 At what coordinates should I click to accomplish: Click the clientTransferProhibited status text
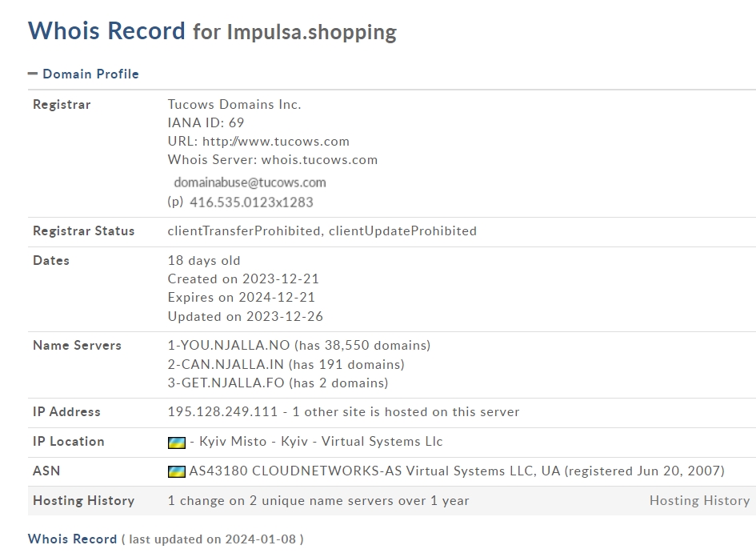click(x=244, y=231)
